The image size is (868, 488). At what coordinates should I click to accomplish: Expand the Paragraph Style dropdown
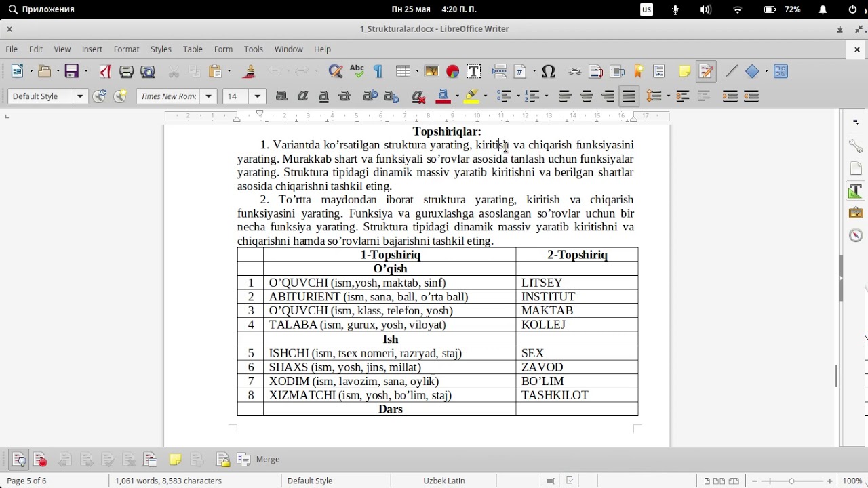[x=80, y=96]
